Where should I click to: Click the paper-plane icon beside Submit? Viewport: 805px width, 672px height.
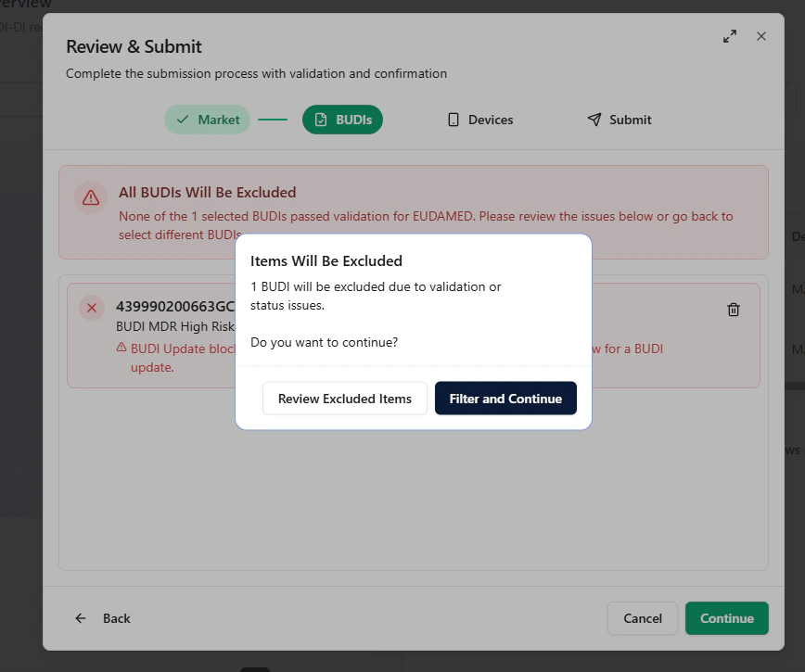click(x=594, y=119)
